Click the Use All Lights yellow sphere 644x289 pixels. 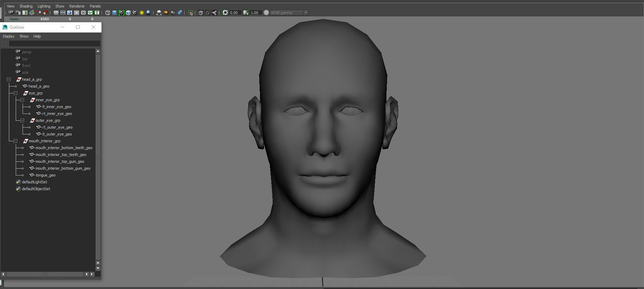142,13
